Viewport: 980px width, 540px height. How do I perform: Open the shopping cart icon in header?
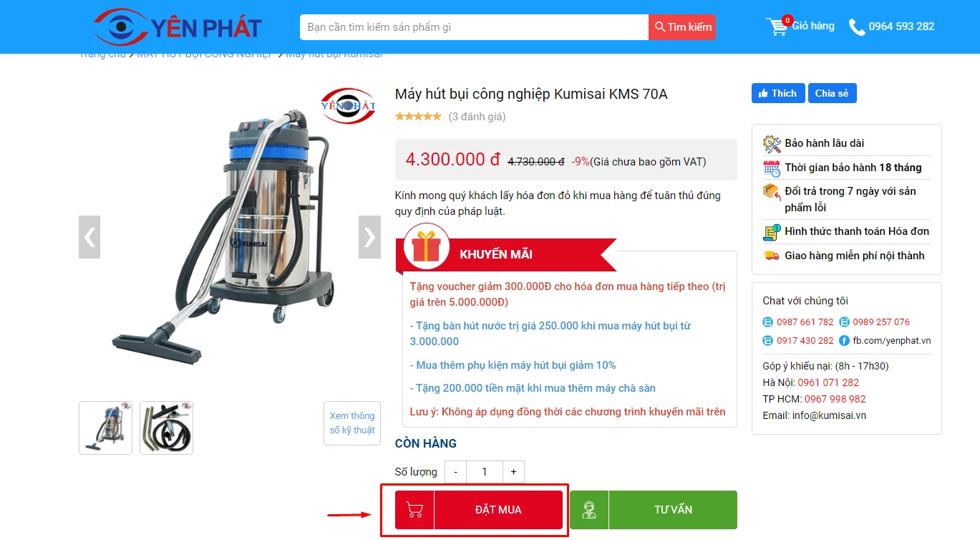[x=777, y=26]
